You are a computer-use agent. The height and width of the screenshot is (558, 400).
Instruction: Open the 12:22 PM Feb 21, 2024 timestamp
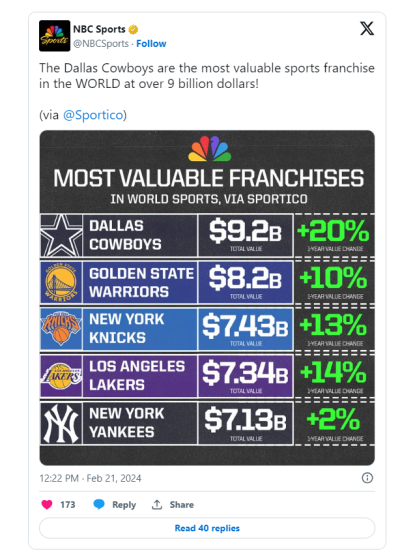(90, 478)
